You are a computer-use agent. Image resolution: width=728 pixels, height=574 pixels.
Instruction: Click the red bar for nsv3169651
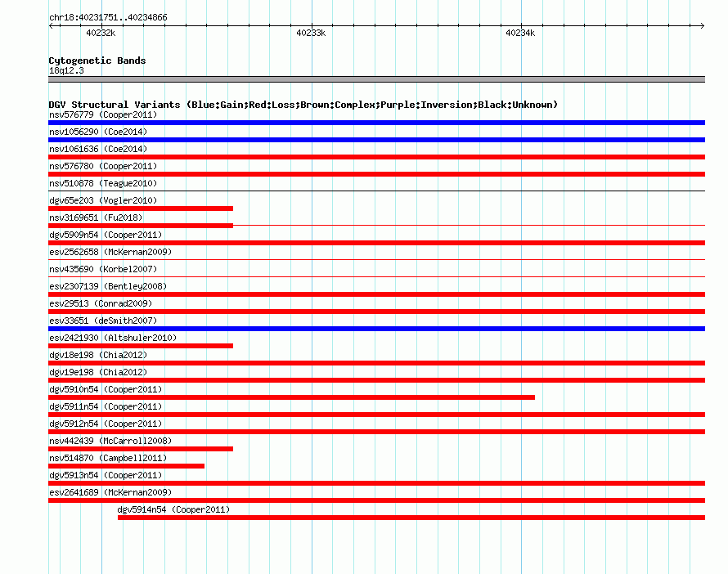[141, 226]
